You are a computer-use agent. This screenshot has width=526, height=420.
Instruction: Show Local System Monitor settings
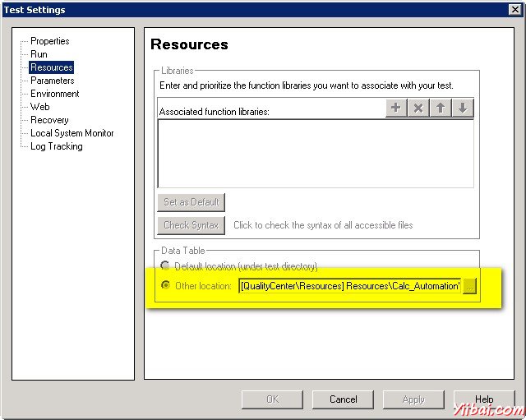72,133
